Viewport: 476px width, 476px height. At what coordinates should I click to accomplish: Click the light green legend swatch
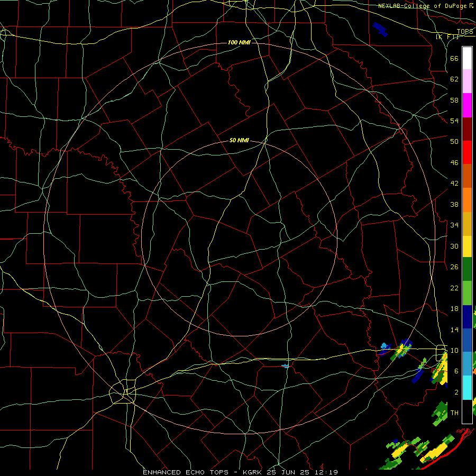(x=467, y=293)
